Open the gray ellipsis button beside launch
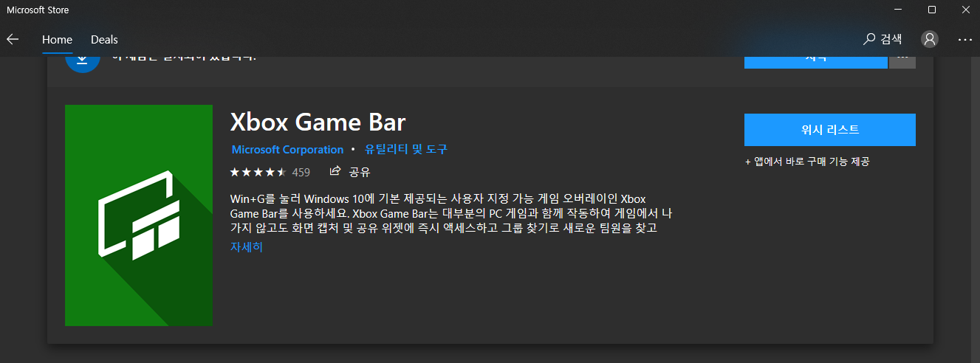The image size is (980, 363). point(902,62)
